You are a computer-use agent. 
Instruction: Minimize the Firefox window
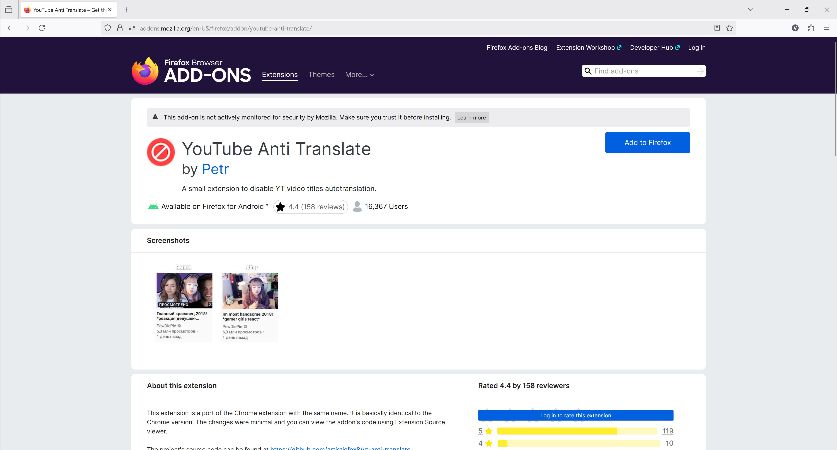787,10
